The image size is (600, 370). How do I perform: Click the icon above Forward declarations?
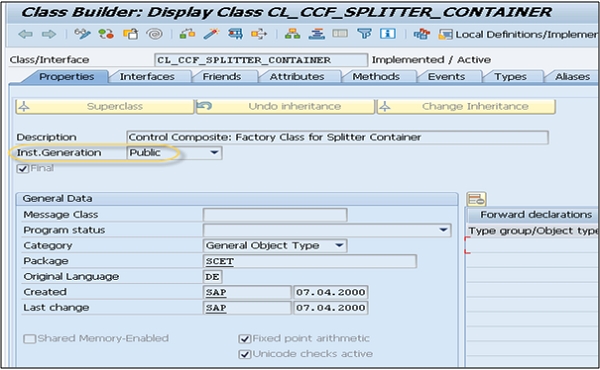(x=476, y=199)
